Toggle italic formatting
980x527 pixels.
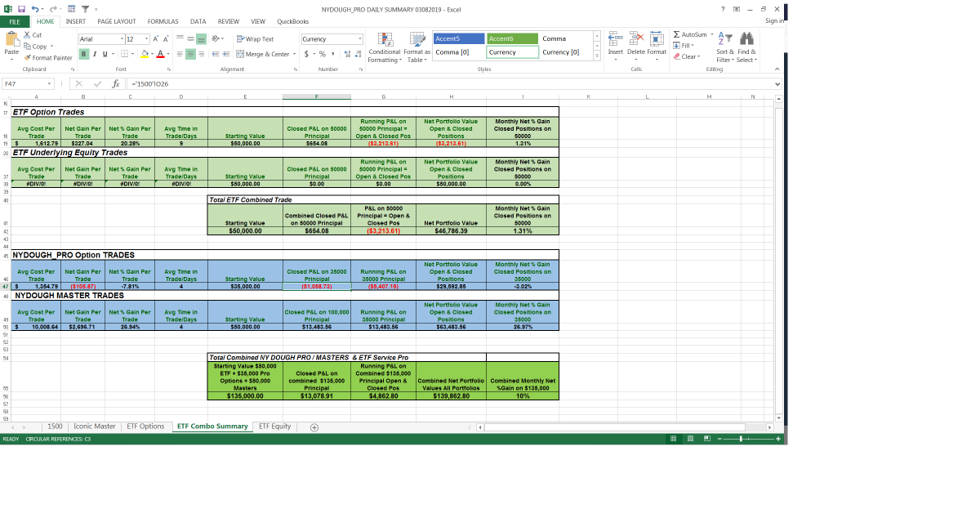coord(93,52)
